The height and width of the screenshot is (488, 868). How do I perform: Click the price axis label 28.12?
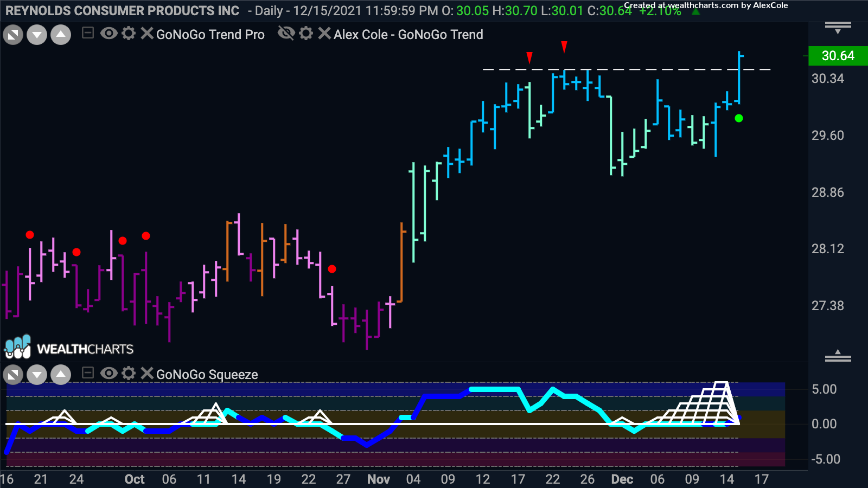tap(827, 249)
